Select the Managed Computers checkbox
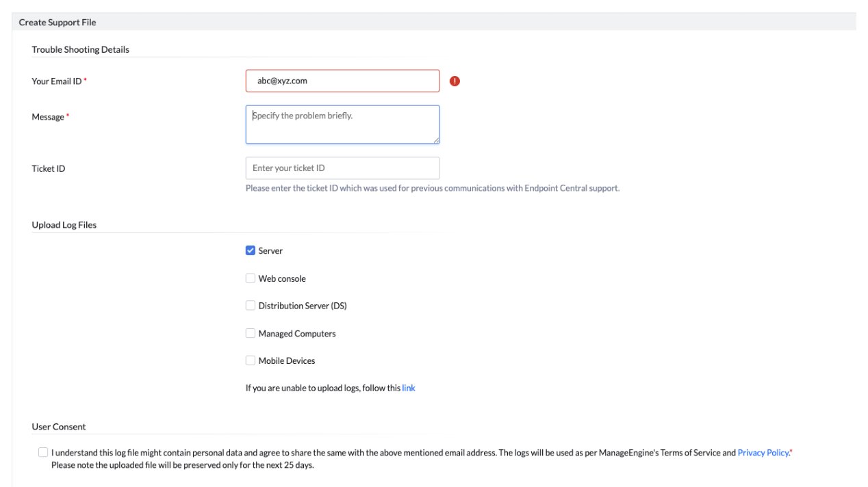 [251, 333]
